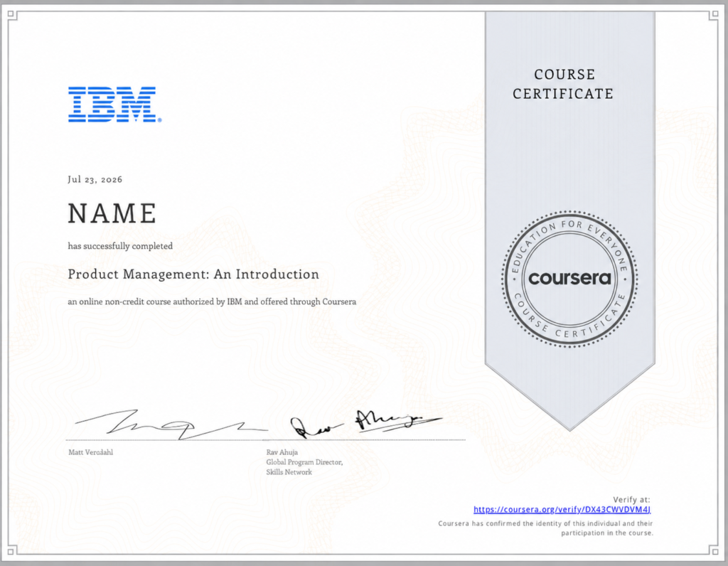Viewport: 728px width, 566px height.
Task: Click the 'Verify at:' label
Action: 631,500
